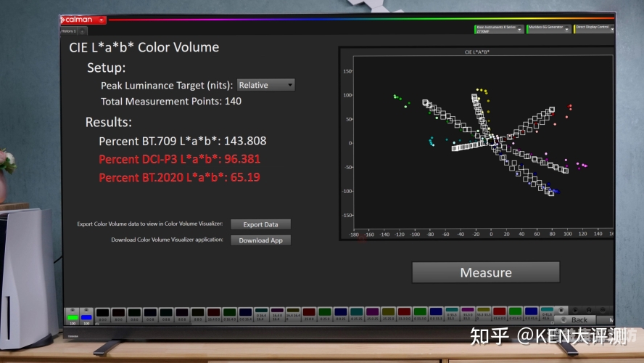
Task: Click the CIE L*a*b* chart area
Action: point(476,144)
